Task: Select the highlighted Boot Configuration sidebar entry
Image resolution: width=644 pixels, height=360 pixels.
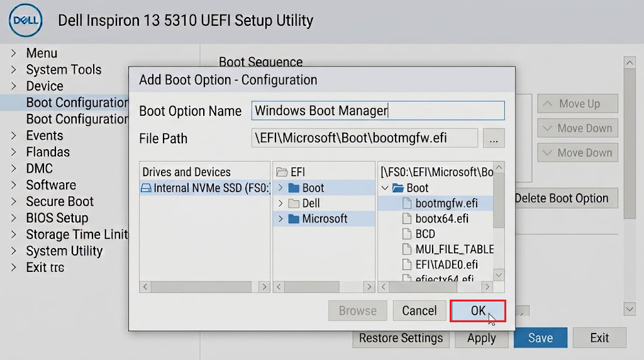Action: (x=65, y=103)
